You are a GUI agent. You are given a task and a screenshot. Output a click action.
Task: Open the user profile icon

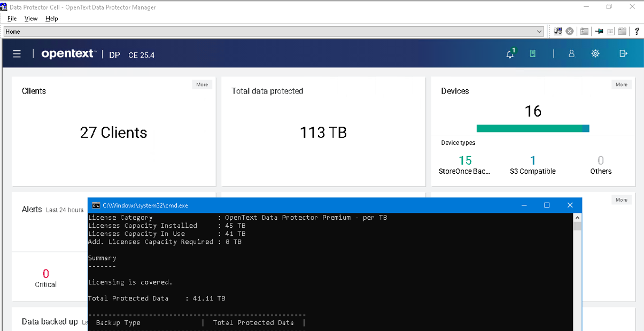pos(571,53)
